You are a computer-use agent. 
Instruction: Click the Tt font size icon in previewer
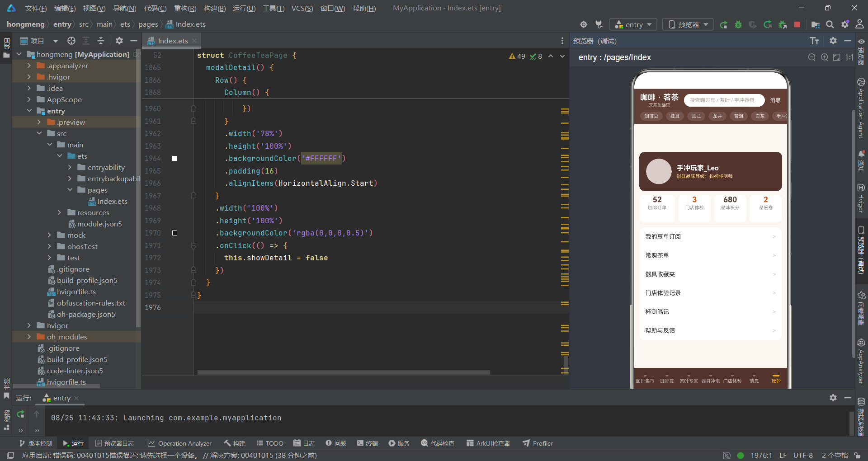(x=814, y=41)
